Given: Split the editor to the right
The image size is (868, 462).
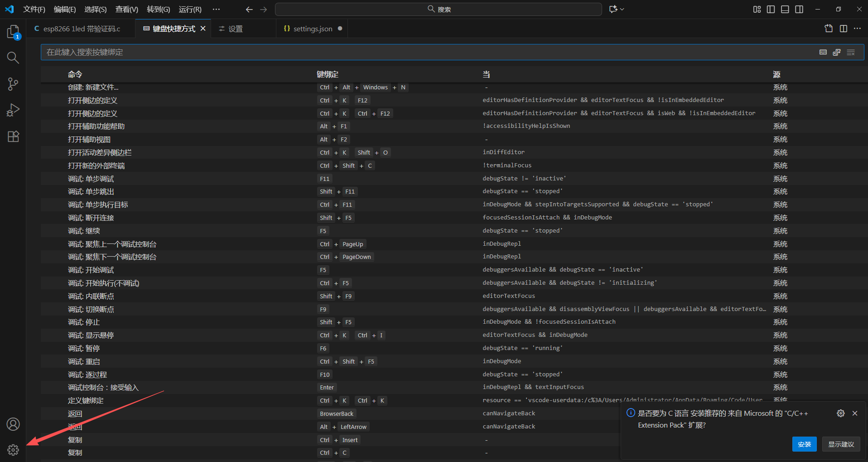Looking at the screenshot, I should [844, 29].
